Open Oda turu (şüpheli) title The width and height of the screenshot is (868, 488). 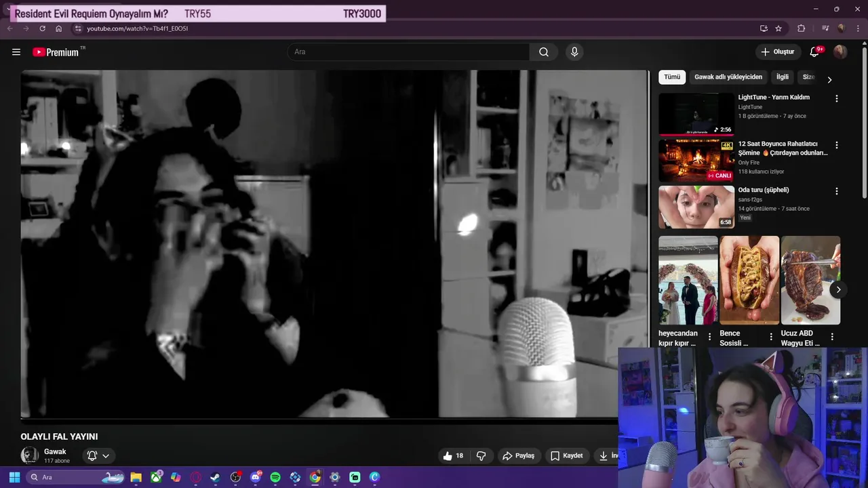click(764, 190)
